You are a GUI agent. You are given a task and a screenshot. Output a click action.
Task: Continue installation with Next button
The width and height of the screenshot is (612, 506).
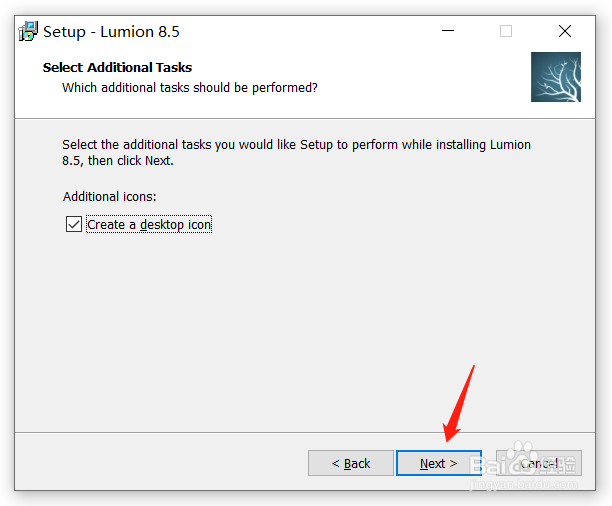(439, 463)
